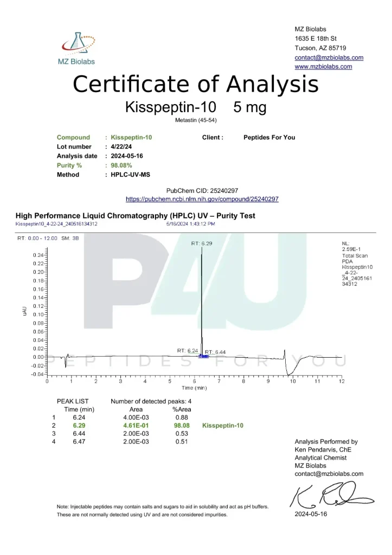Click "Number of detected peaks: 4" text
392x555 pixels.
[151, 402]
